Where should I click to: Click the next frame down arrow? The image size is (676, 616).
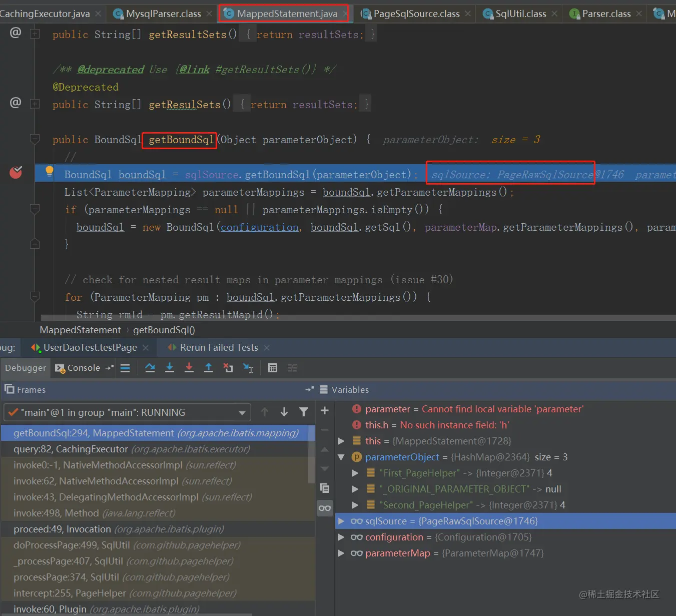click(x=284, y=412)
